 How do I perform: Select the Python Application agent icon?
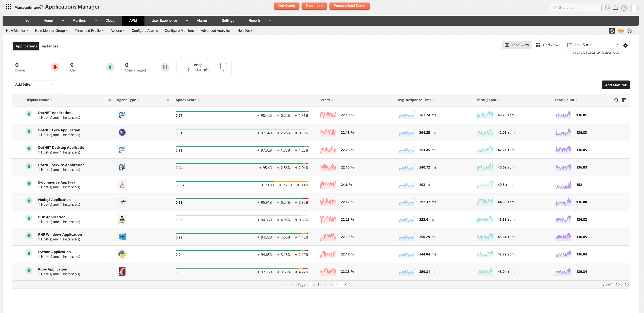[x=122, y=254]
